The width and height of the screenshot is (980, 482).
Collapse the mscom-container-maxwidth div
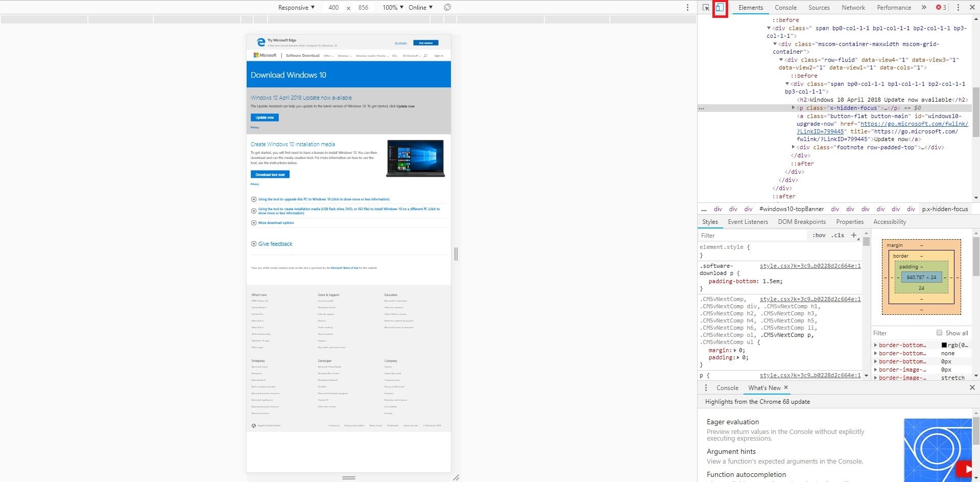775,44
